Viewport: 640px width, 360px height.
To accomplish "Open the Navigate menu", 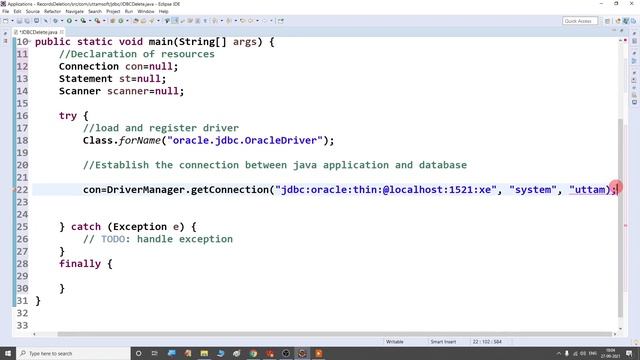I will 74,11.
